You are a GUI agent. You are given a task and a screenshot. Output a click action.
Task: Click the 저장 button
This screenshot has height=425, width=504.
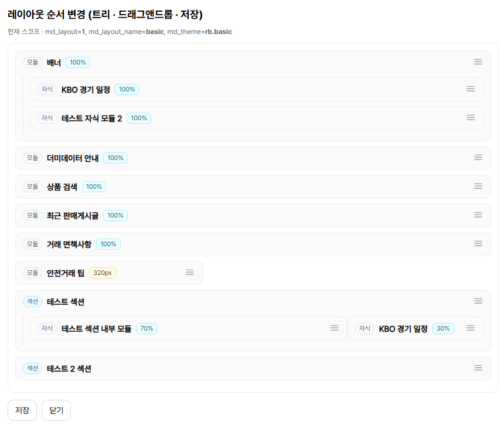click(x=22, y=410)
